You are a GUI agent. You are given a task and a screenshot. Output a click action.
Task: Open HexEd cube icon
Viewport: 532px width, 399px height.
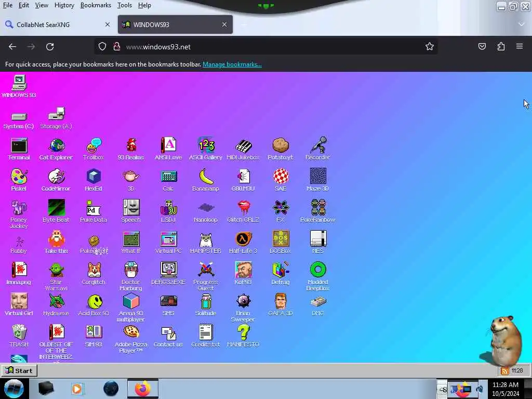click(x=94, y=180)
